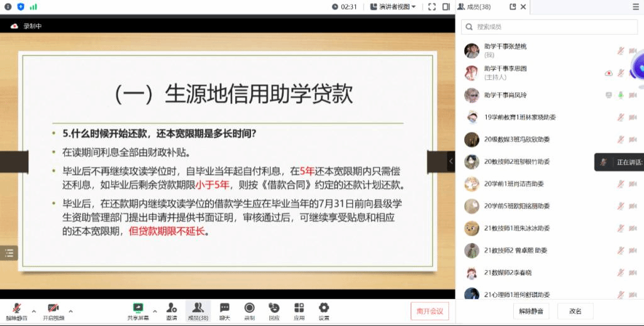Pop out the members panel window
This screenshot has height=326, width=644.
tap(513, 7)
